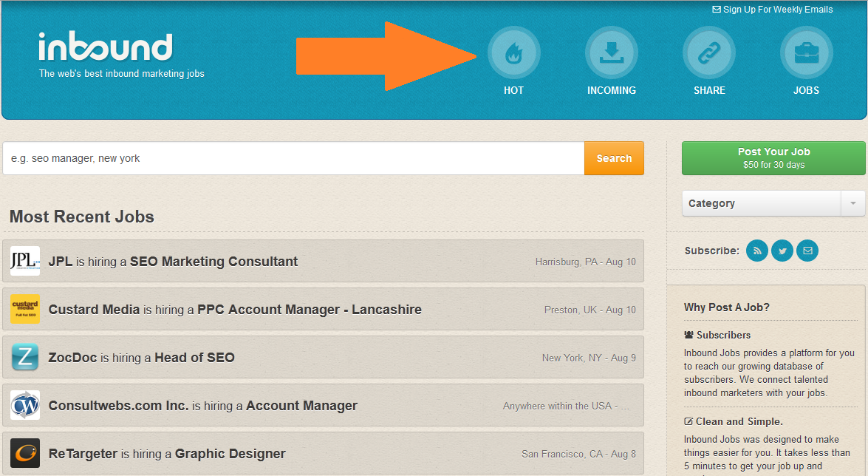The height and width of the screenshot is (476, 868).
Task: Click the tagline 'The web's best inbound marketing jobs'
Action: tap(121, 74)
